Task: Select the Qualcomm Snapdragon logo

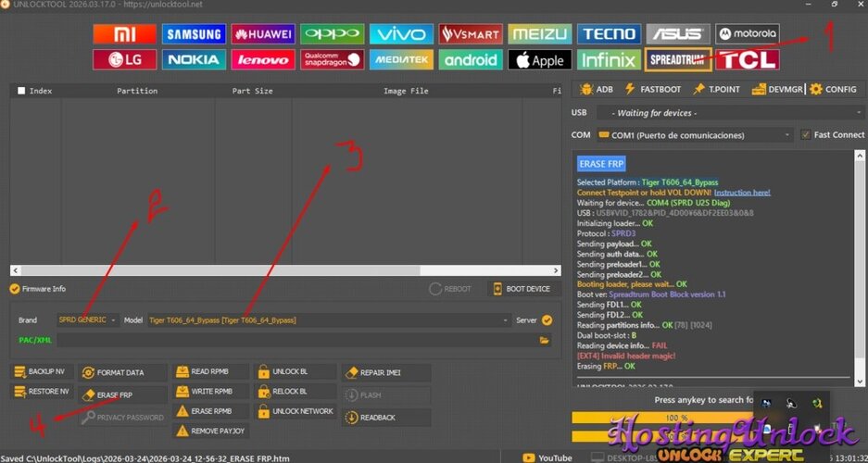Action: click(333, 60)
